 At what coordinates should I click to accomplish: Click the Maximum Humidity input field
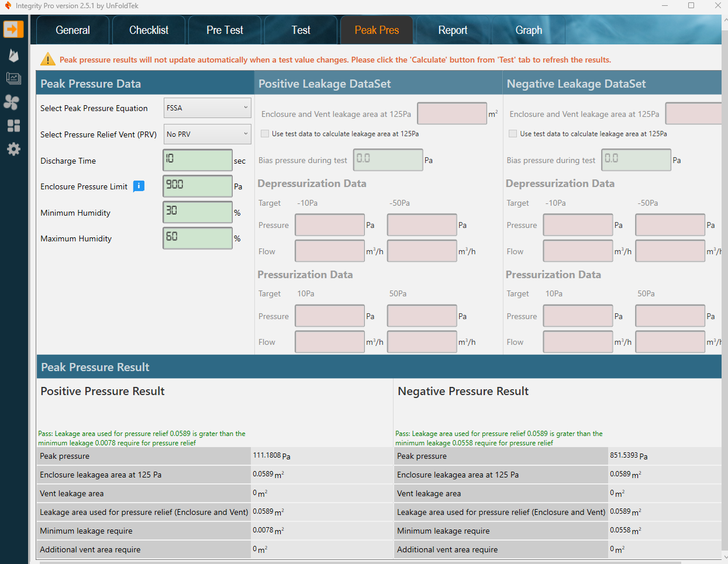[198, 238]
